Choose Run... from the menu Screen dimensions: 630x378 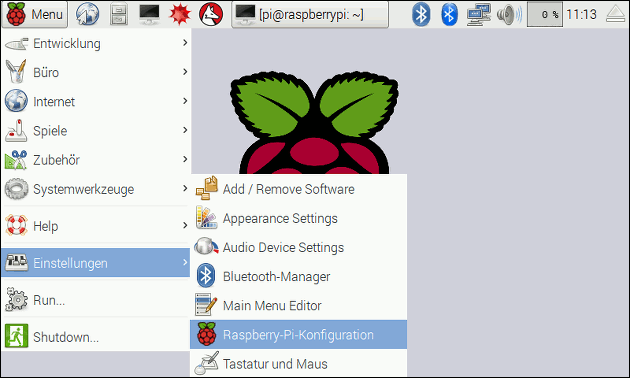[x=96, y=300]
